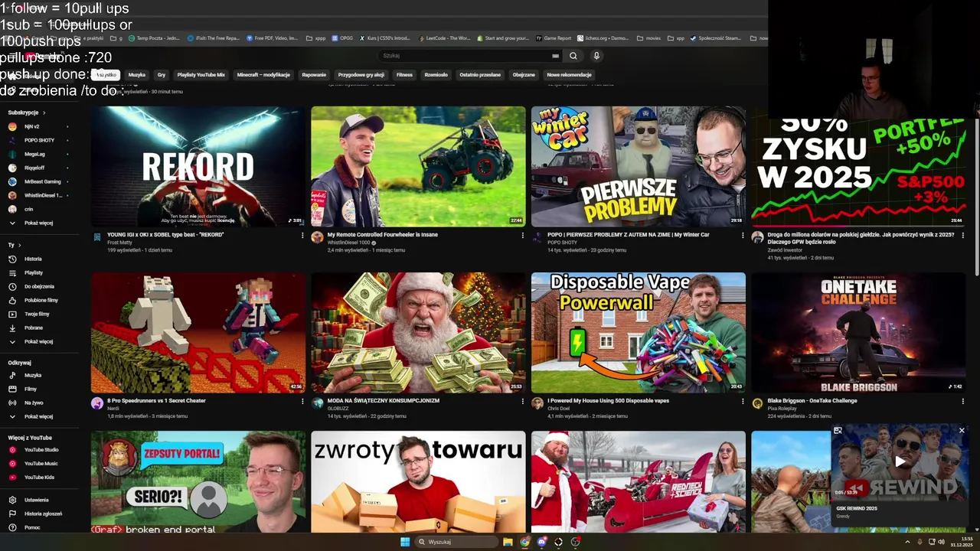
Task: Expand Pokaż więcej under Subskrypcje
Action: tap(38, 223)
